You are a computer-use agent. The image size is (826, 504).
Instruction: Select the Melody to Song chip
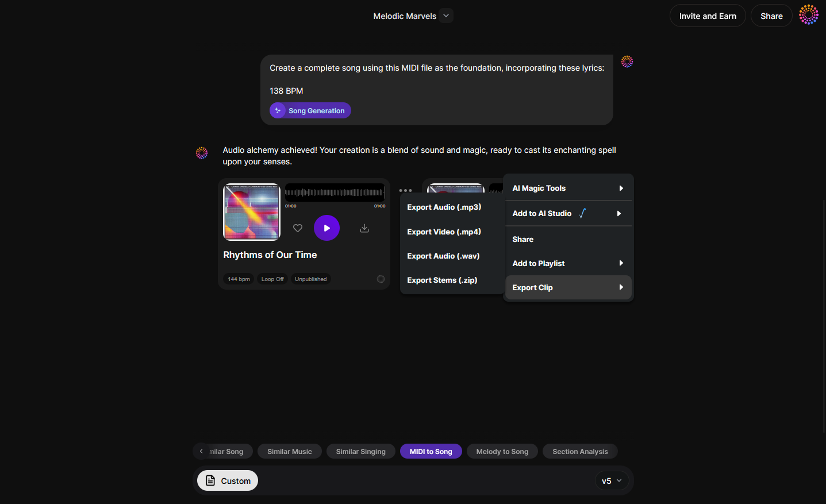click(x=502, y=451)
